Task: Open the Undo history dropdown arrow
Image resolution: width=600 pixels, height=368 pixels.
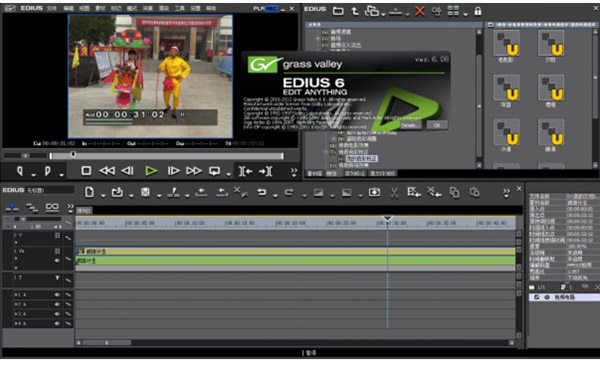Action: (275, 195)
